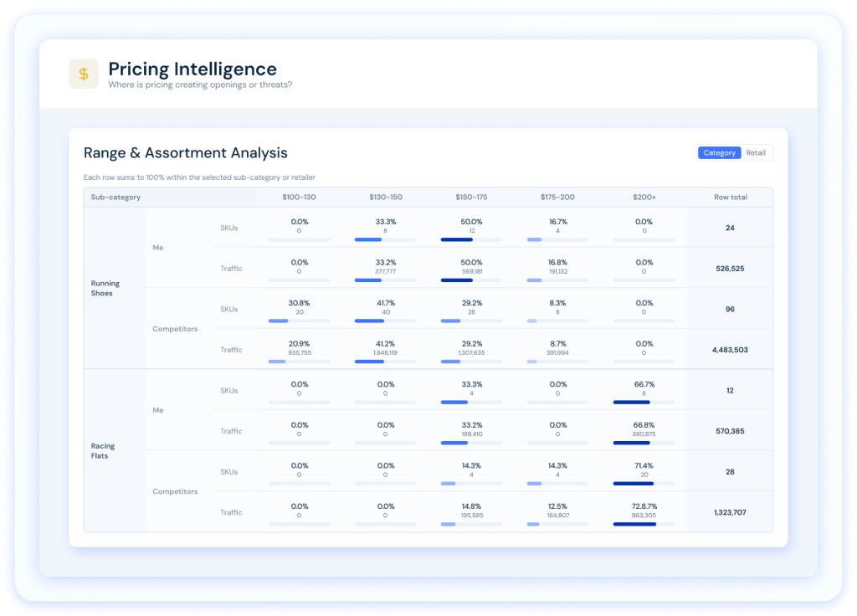Image resolution: width=857 pixels, height=616 pixels.
Task: Click Racing Flats Competitors row total 28
Action: click(x=730, y=472)
